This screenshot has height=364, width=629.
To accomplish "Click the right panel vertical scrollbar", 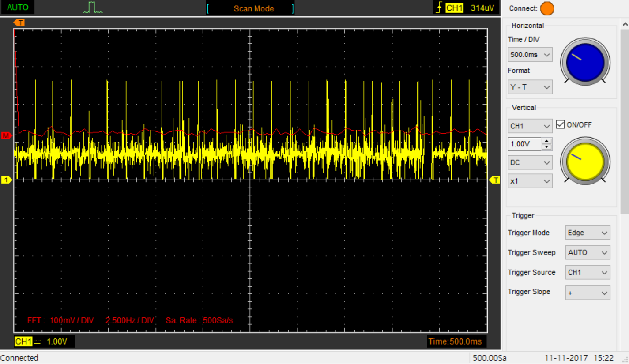I will [x=625, y=121].
